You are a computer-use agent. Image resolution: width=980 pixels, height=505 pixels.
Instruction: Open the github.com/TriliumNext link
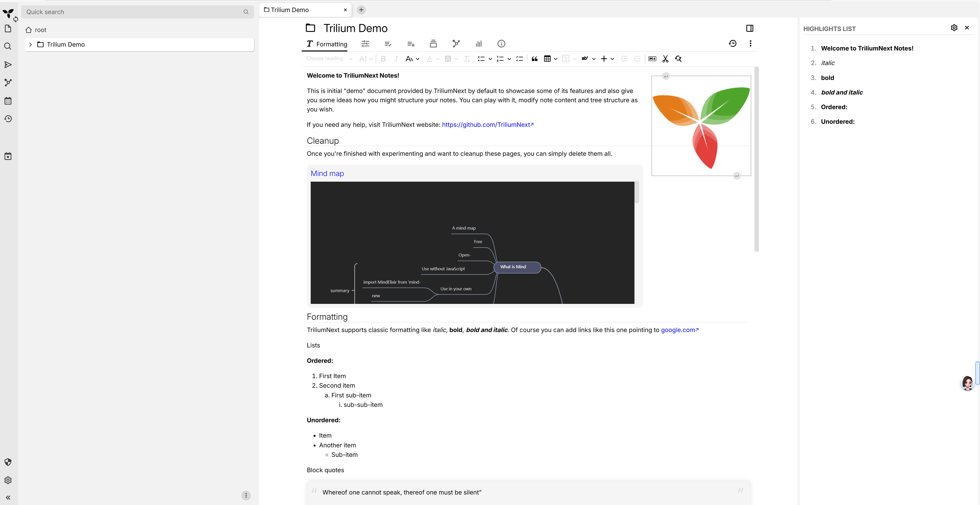[488, 125]
